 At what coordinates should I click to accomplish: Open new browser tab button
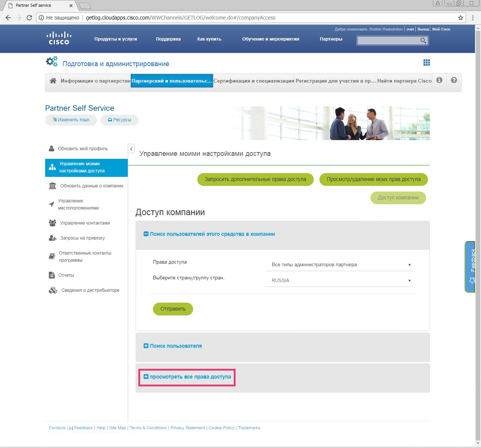tap(85, 6)
